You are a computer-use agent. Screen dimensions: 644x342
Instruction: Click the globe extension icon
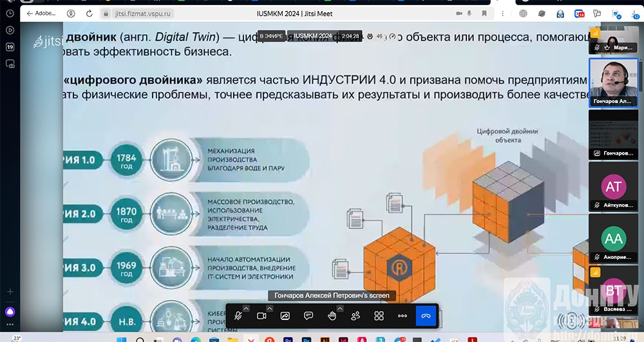523,14
